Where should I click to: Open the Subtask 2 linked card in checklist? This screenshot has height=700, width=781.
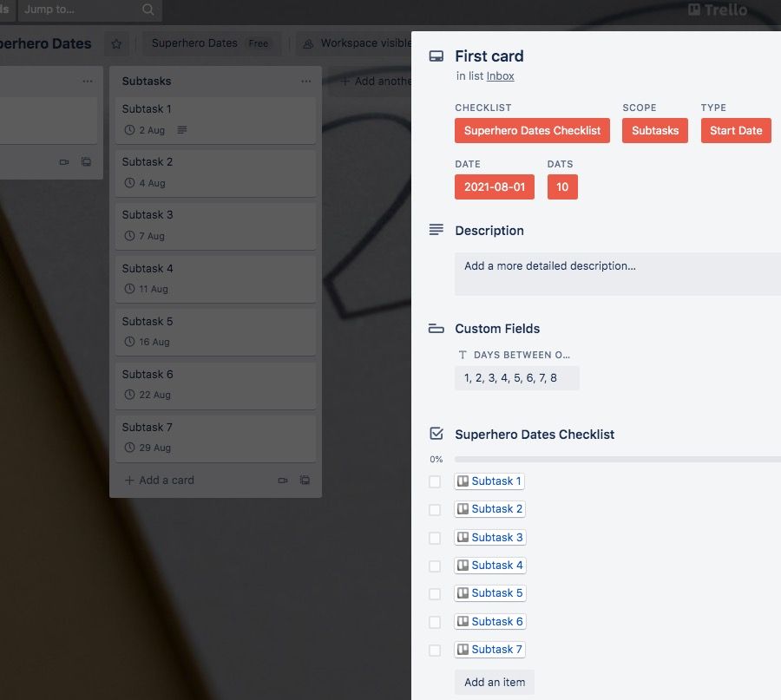tap(490, 509)
